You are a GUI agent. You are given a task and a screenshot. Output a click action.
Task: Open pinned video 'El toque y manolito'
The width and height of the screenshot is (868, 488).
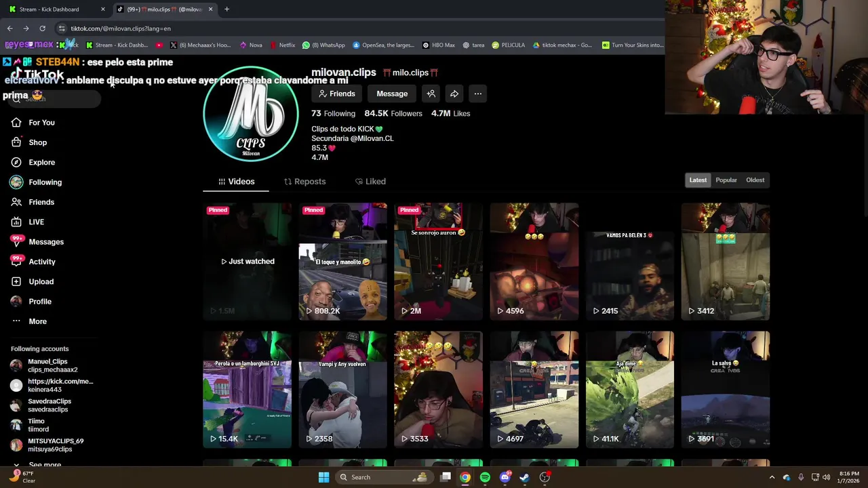click(x=343, y=262)
